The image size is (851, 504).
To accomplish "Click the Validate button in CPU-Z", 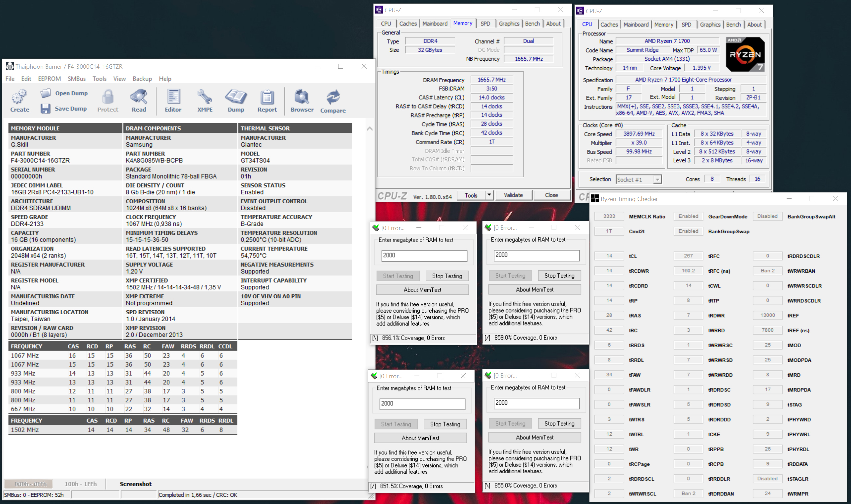I will [x=513, y=195].
